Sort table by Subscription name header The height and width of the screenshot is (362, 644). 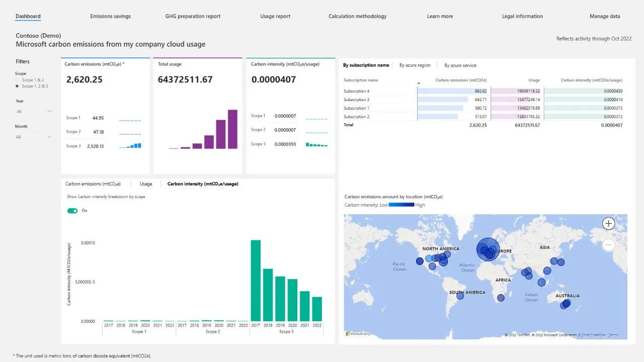(x=361, y=80)
